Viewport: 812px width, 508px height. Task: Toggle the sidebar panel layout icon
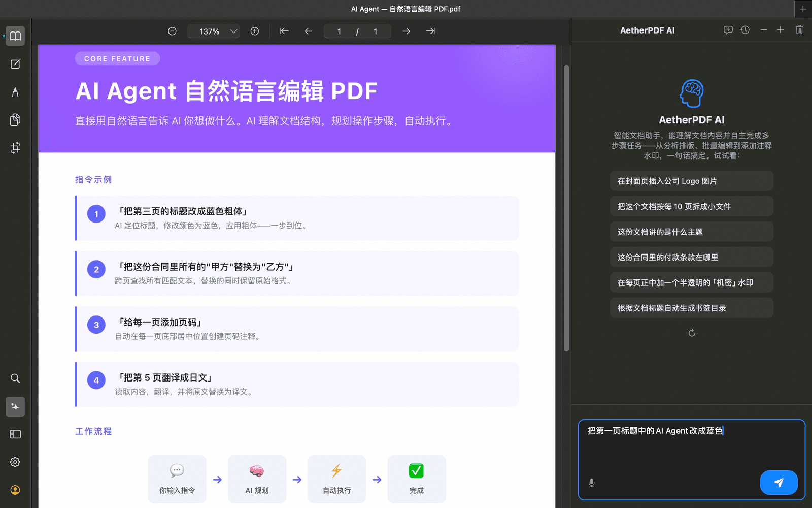point(15,434)
